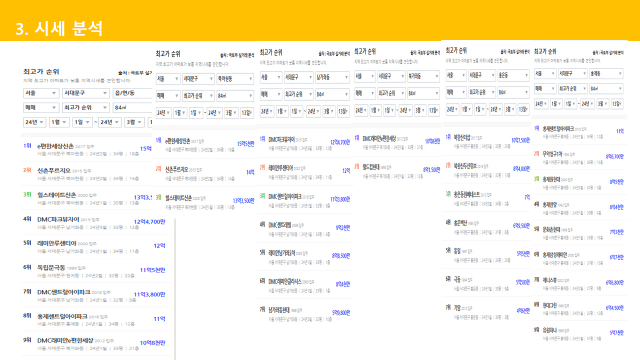Image resolution: width=640 pixels, height=360 pixels.
Task: Click the 13억3,500만 price in the 북아현동 panel
Action: [244, 200]
